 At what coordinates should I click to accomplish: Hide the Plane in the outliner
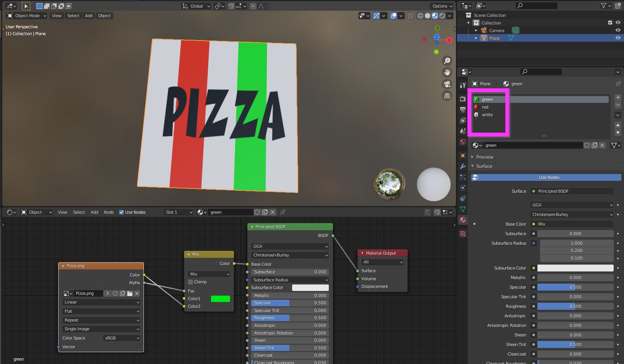click(617, 38)
